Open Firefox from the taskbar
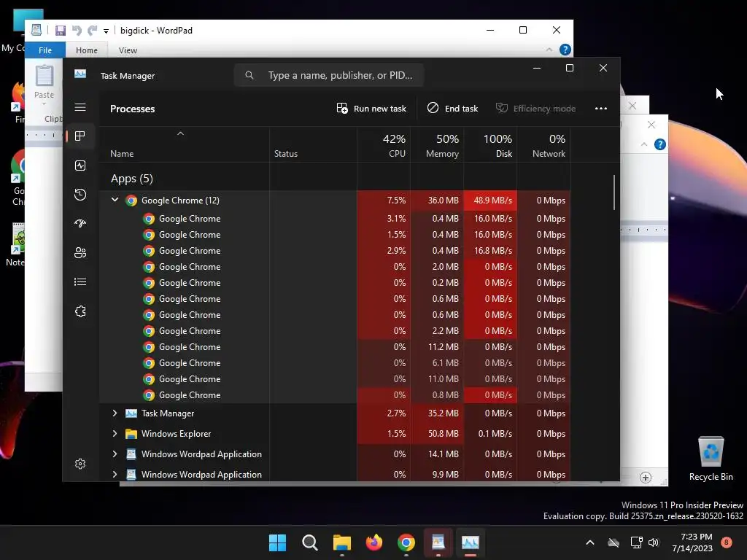Screen dimensions: 747x560 tap(374, 542)
